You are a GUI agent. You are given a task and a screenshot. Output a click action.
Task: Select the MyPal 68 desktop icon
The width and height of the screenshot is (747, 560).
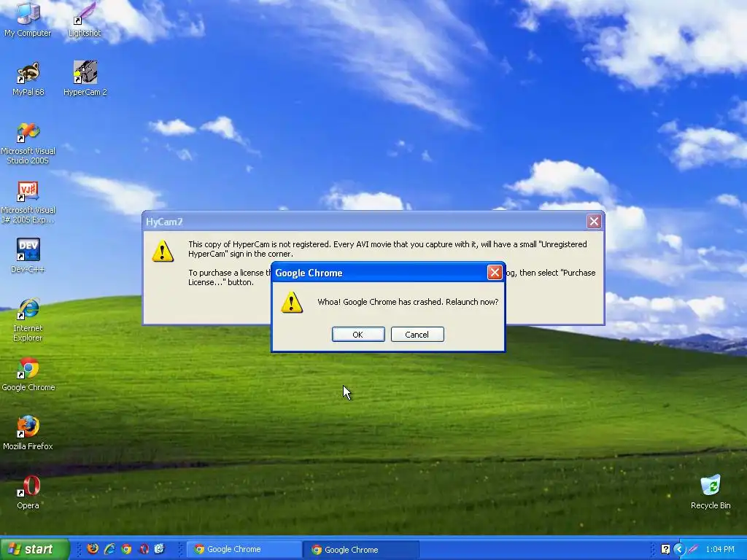28,79
